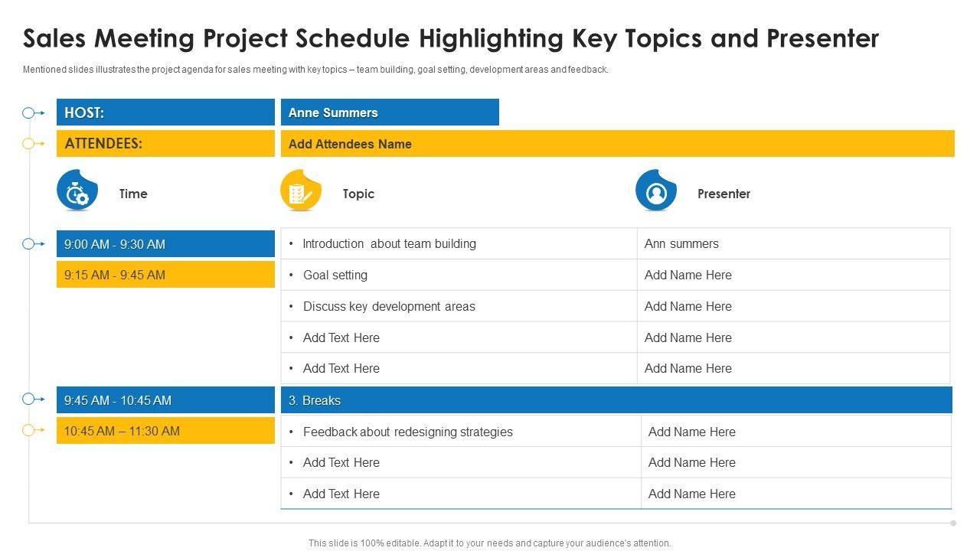The image size is (980, 551).
Task: Click the Goal setting topic cell
Action: (x=459, y=275)
